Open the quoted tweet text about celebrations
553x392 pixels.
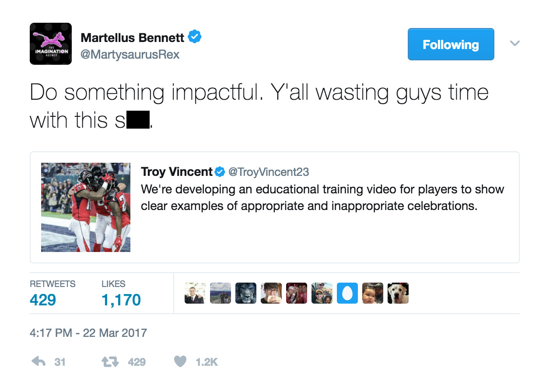[x=322, y=197]
